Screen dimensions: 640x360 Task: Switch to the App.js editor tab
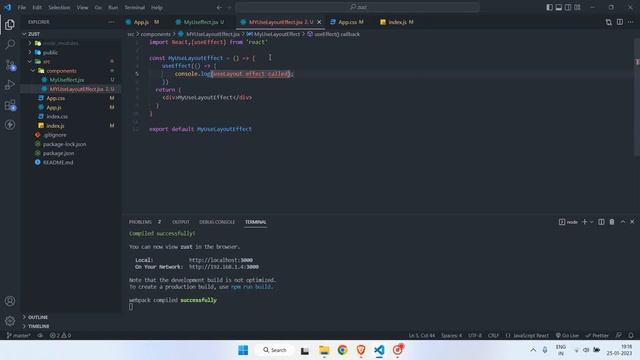pos(143,22)
